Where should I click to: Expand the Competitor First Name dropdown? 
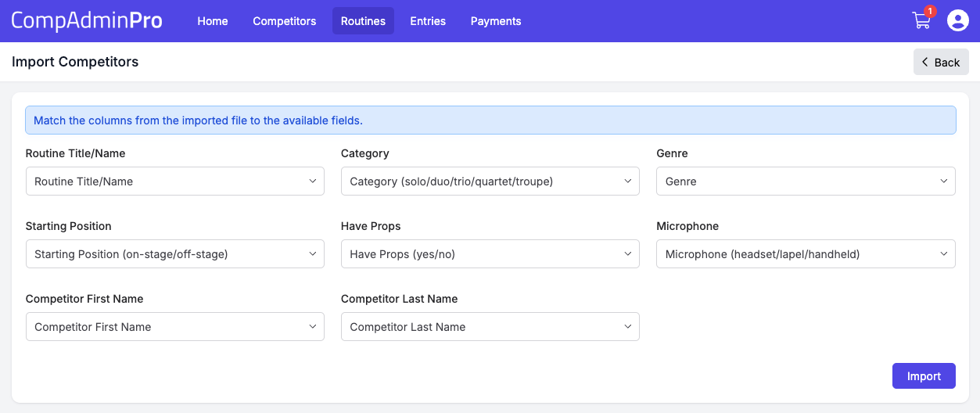[175, 327]
